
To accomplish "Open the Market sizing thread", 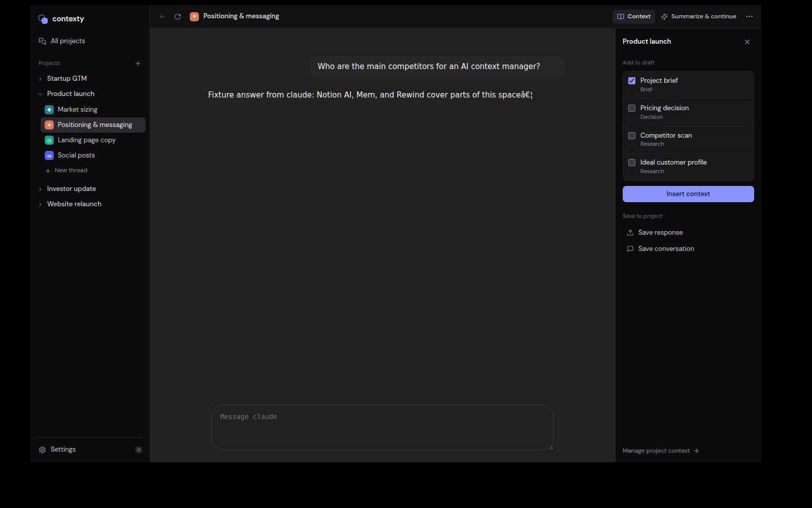I will (93, 110).
